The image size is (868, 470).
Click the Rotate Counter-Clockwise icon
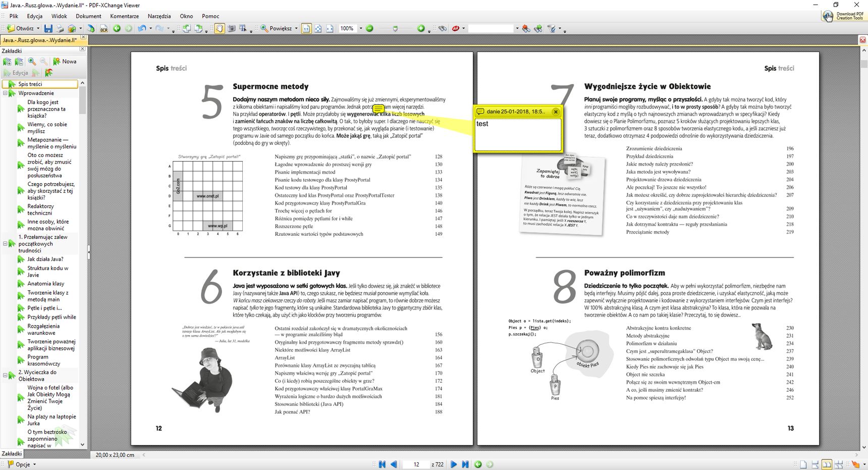click(x=186, y=28)
